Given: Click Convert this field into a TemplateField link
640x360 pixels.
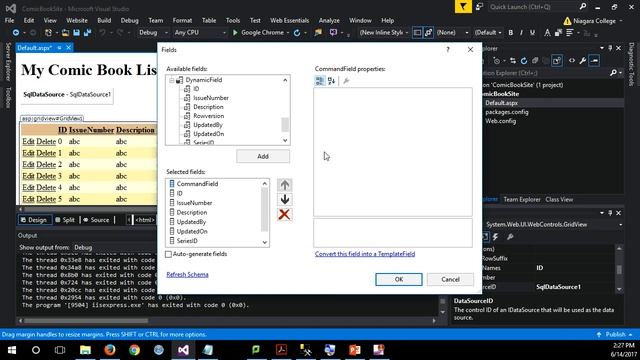Looking at the screenshot, I should click(365, 254).
